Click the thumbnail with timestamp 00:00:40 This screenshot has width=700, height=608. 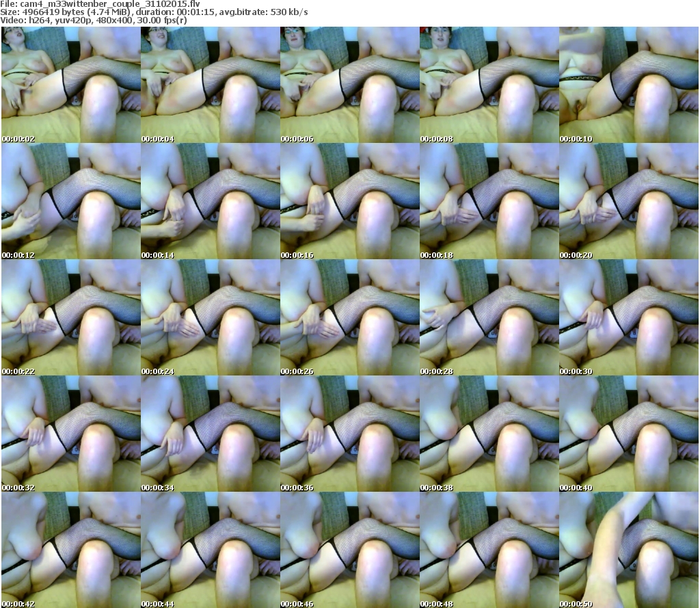(629, 434)
